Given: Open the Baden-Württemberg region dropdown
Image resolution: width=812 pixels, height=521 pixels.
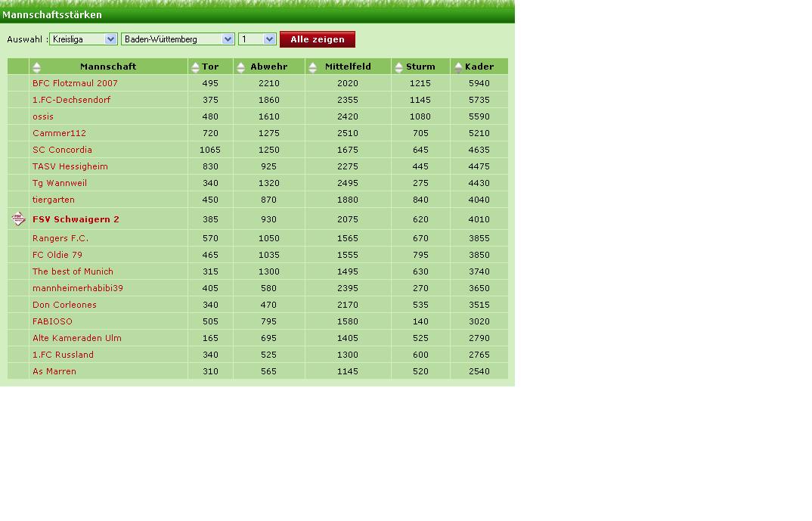Looking at the screenshot, I should (x=178, y=39).
